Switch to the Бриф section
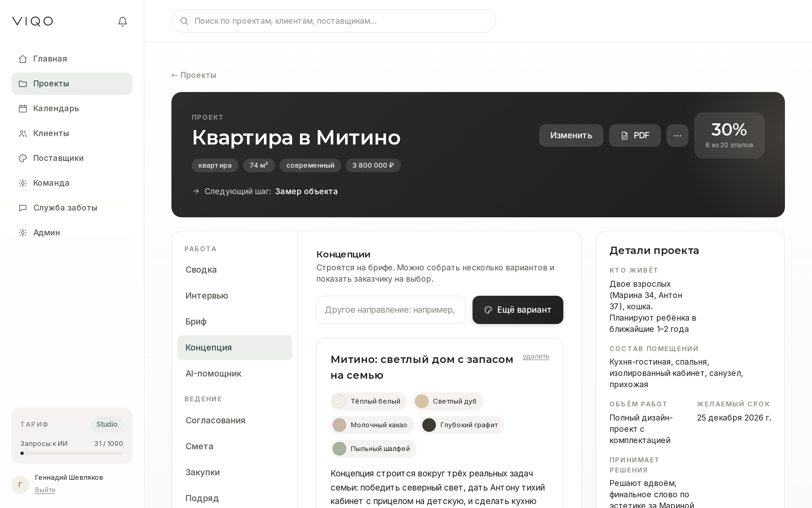812x508 pixels. 235,321
